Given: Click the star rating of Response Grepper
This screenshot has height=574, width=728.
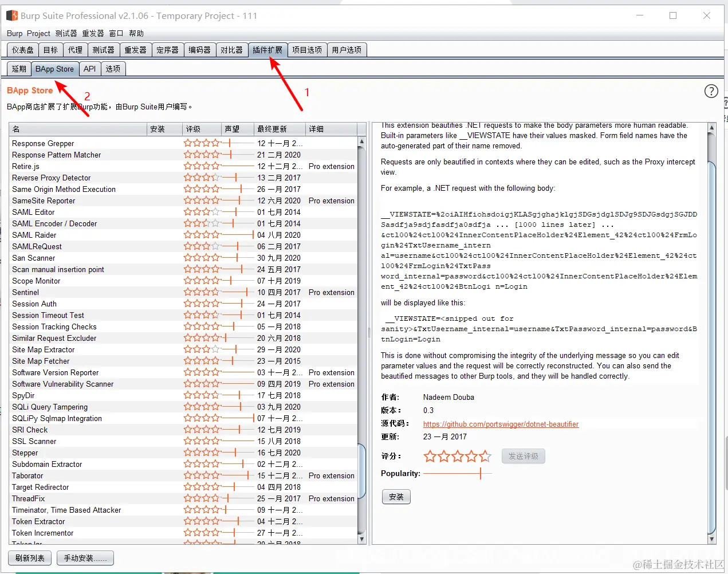Looking at the screenshot, I should coord(202,143).
